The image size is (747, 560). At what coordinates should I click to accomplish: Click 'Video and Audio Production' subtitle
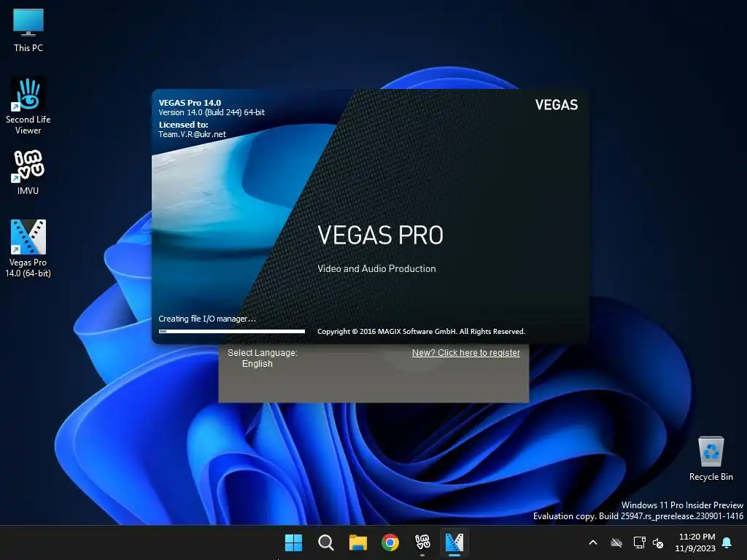(376, 268)
